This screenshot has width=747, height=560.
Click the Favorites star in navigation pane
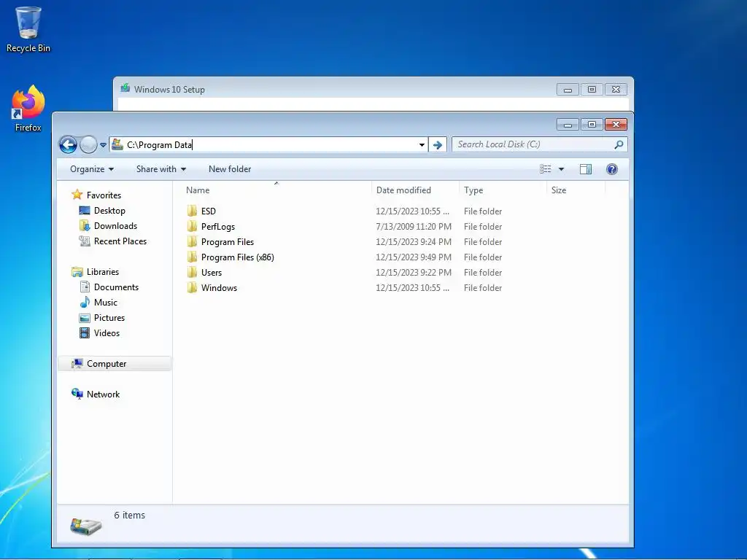(77, 195)
